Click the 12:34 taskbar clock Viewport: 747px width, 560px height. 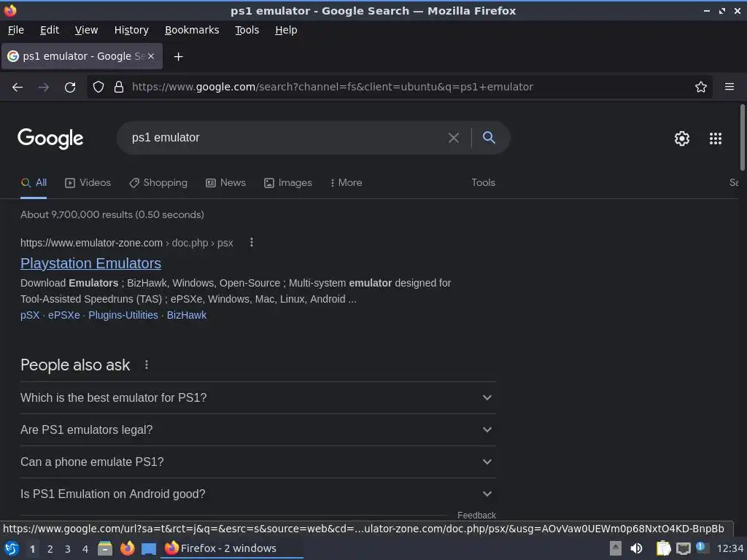(729, 549)
